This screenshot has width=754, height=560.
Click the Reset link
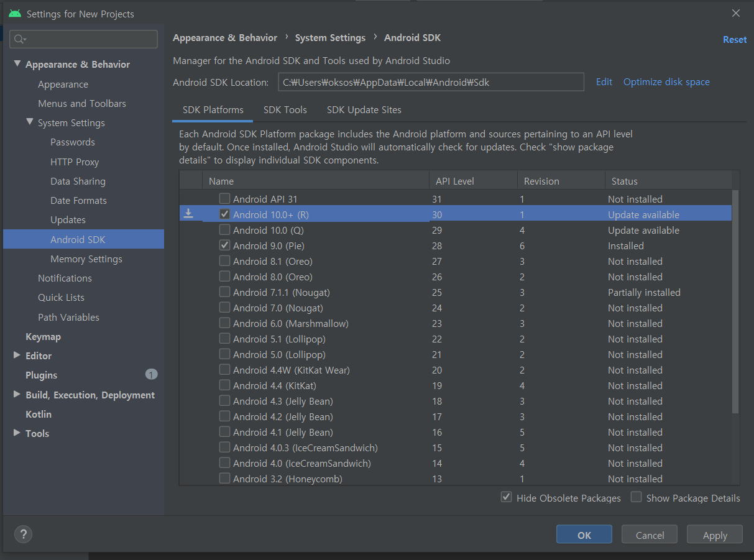click(735, 39)
